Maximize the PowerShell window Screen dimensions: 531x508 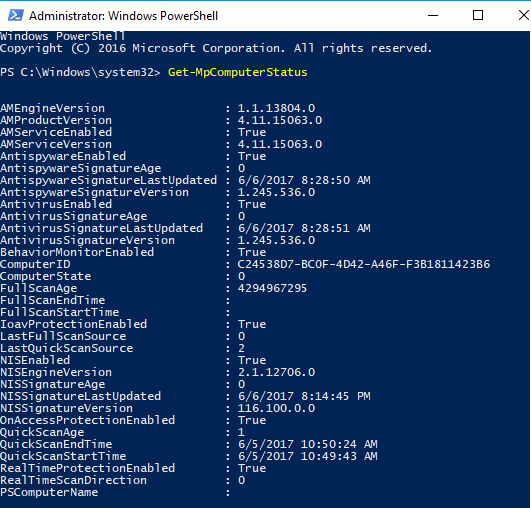(x=477, y=15)
